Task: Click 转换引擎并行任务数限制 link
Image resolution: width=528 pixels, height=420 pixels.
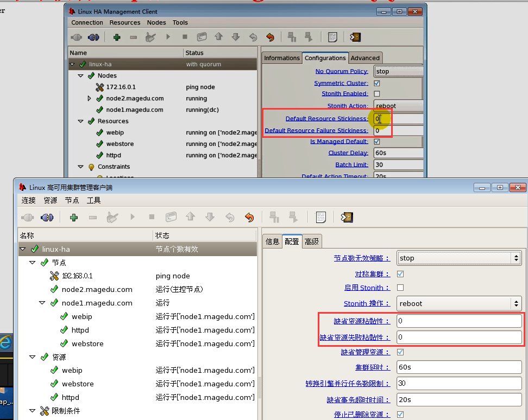Action: (x=348, y=383)
